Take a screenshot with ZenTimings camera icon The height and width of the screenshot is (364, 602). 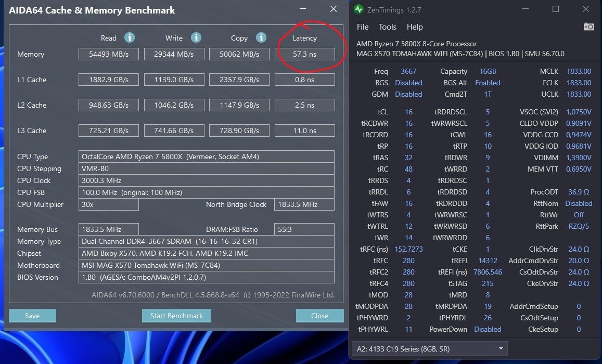click(588, 27)
